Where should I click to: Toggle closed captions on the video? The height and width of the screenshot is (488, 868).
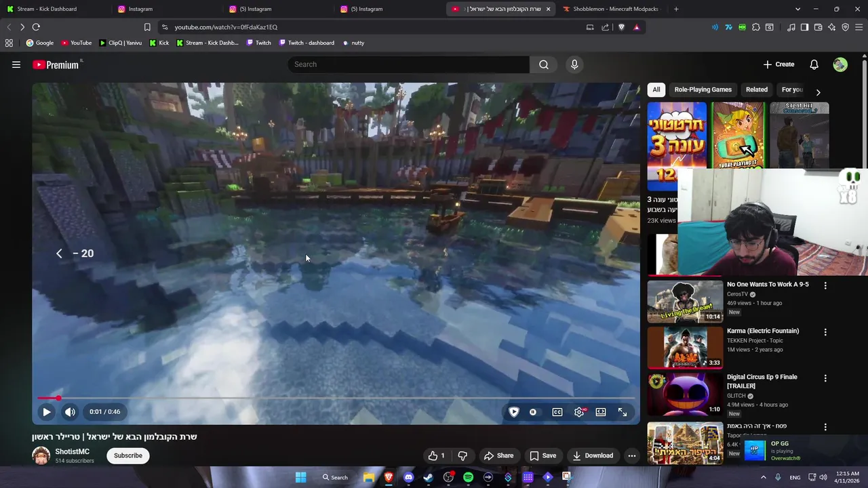coord(557,411)
